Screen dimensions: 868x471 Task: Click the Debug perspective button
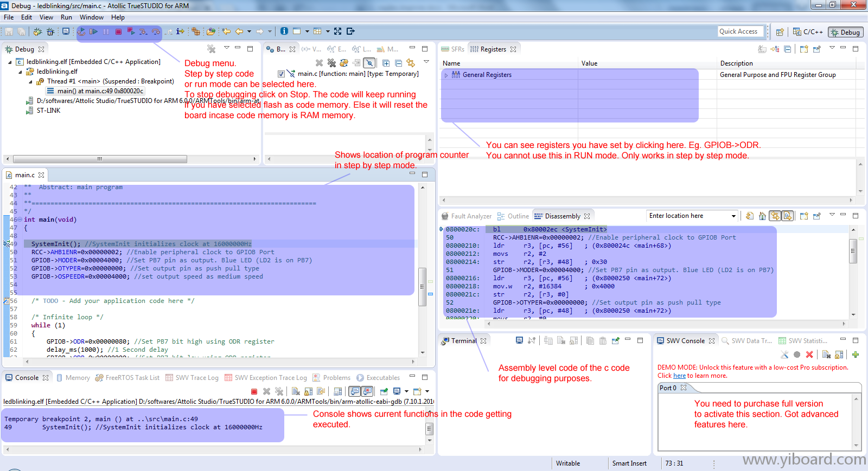click(x=846, y=32)
